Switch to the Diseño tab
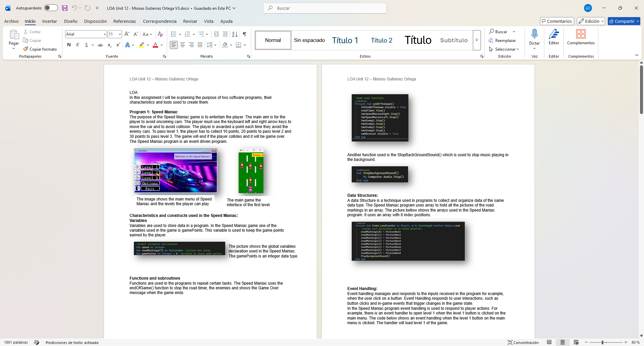Image resolution: width=644 pixels, height=346 pixels. (71, 21)
